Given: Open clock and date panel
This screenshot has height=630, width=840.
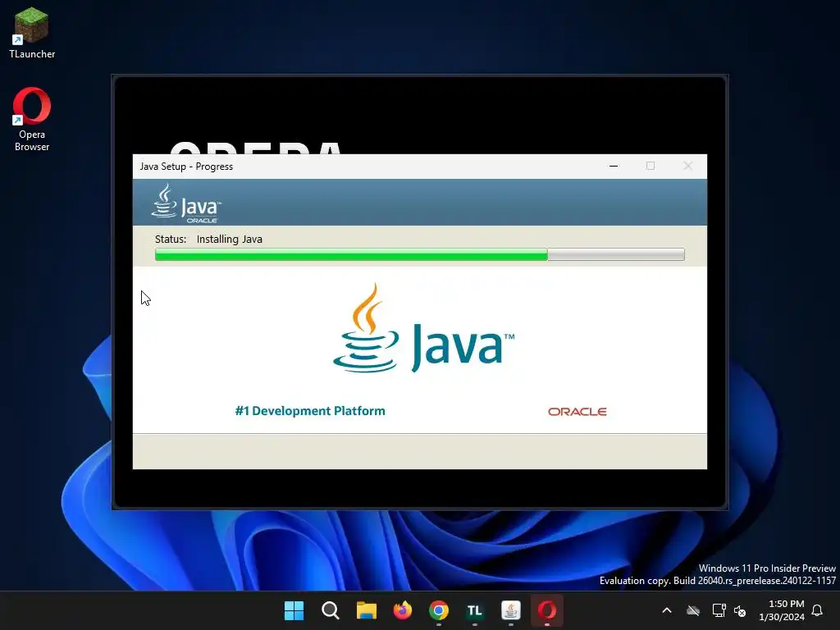Looking at the screenshot, I should tap(782, 610).
